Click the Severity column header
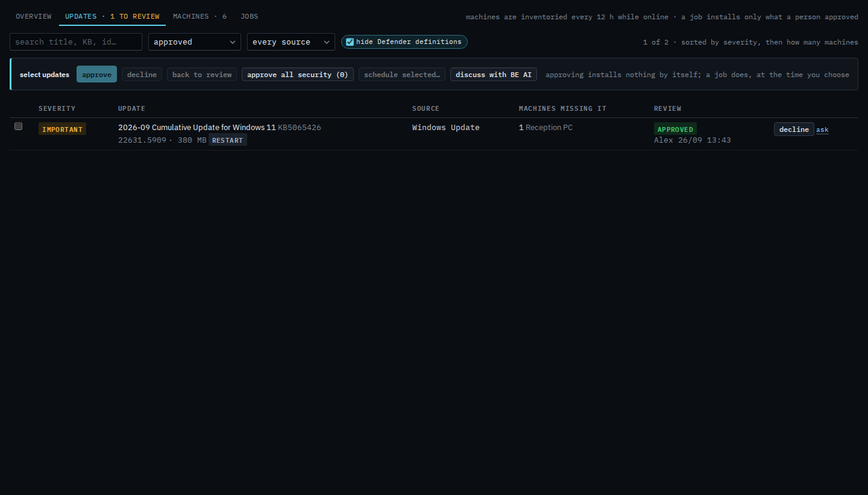Screen dimensions: 868x495 [x=57, y=108]
